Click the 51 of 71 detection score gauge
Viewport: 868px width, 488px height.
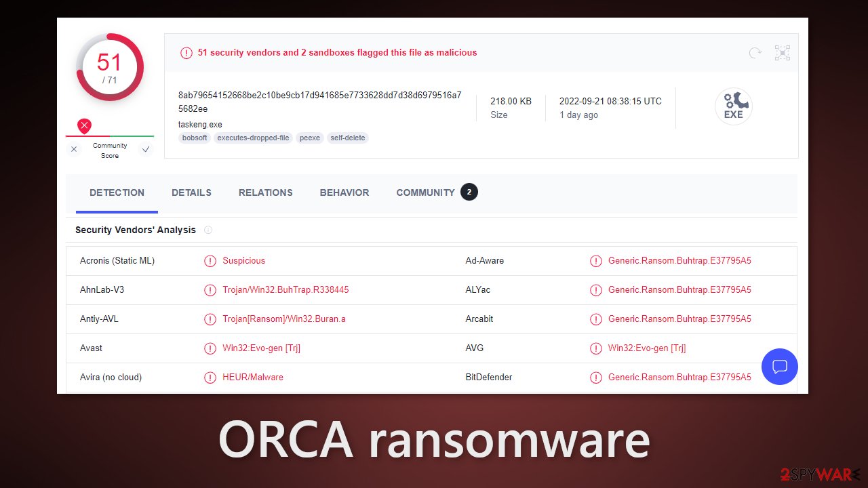point(110,68)
